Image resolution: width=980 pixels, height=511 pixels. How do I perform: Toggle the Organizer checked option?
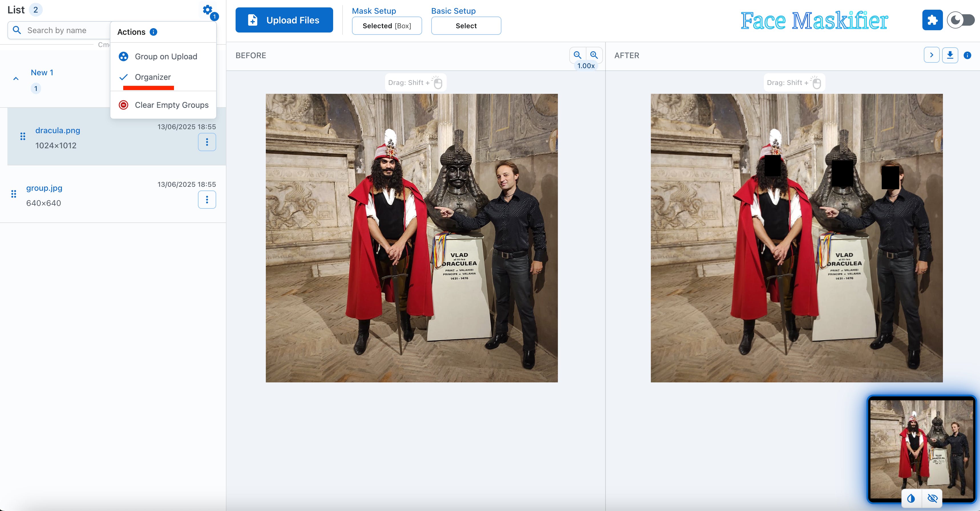tap(153, 77)
